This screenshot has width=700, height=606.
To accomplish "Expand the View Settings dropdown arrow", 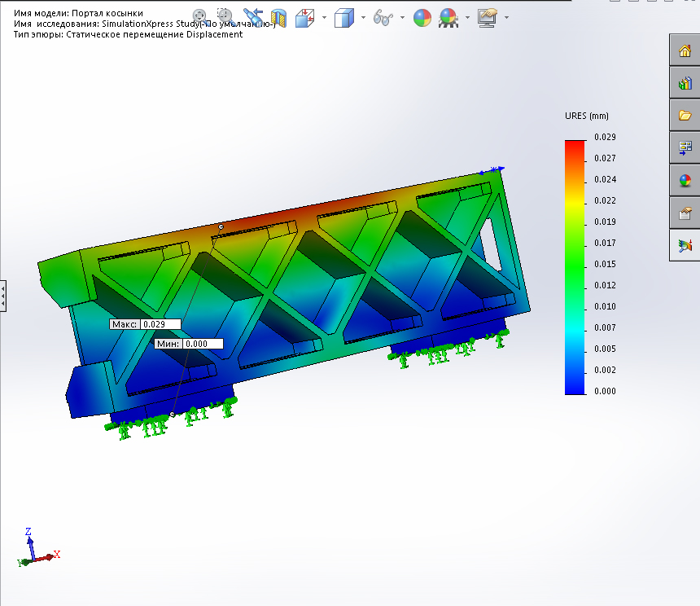I will [x=506, y=18].
